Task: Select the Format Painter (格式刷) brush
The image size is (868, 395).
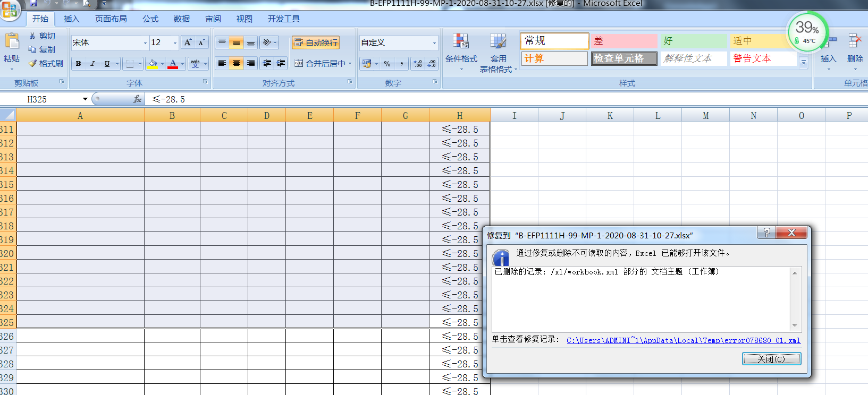Action: point(32,63)
